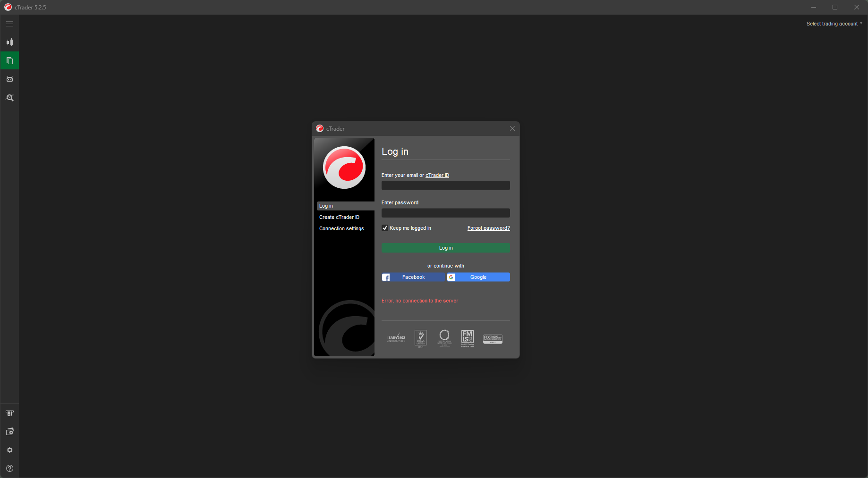Click the error no connection message
Image resolution: width=868 pixels, height=478 pixels.
[420, 301]
